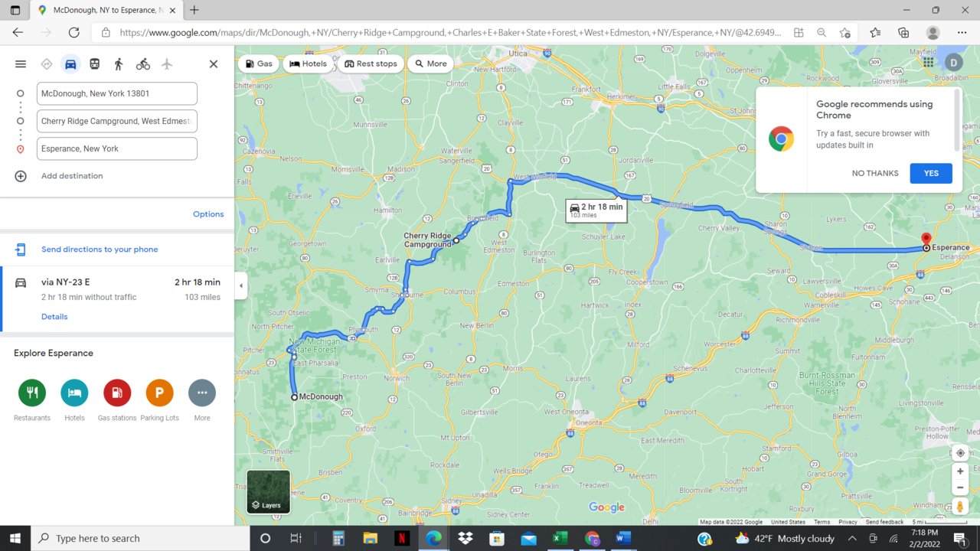Image resolution: width=980 pixels, height=551 pixels.
Task: Explore Gas stations near Esperance
Action: [x=117, y=393]
